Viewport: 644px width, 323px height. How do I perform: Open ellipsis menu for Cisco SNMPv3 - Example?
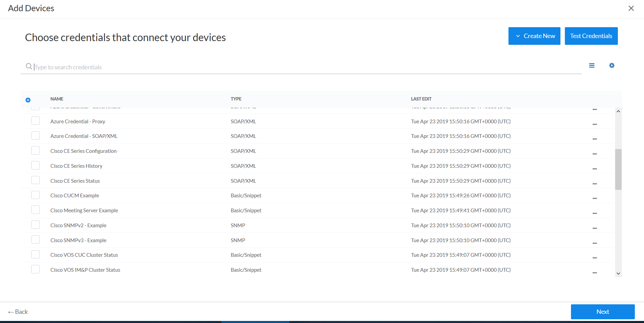594,243
